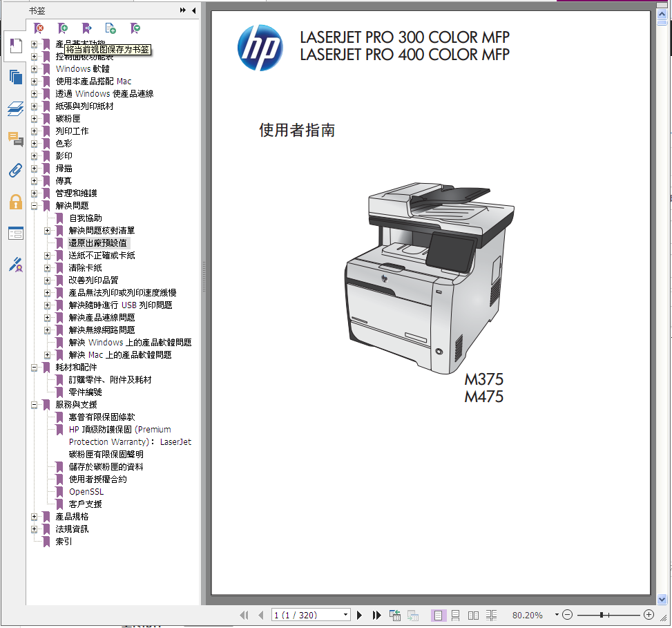Open the 惠普有限保固條款 bookmark
Screen dimensions: 672x628
point(102,417)
